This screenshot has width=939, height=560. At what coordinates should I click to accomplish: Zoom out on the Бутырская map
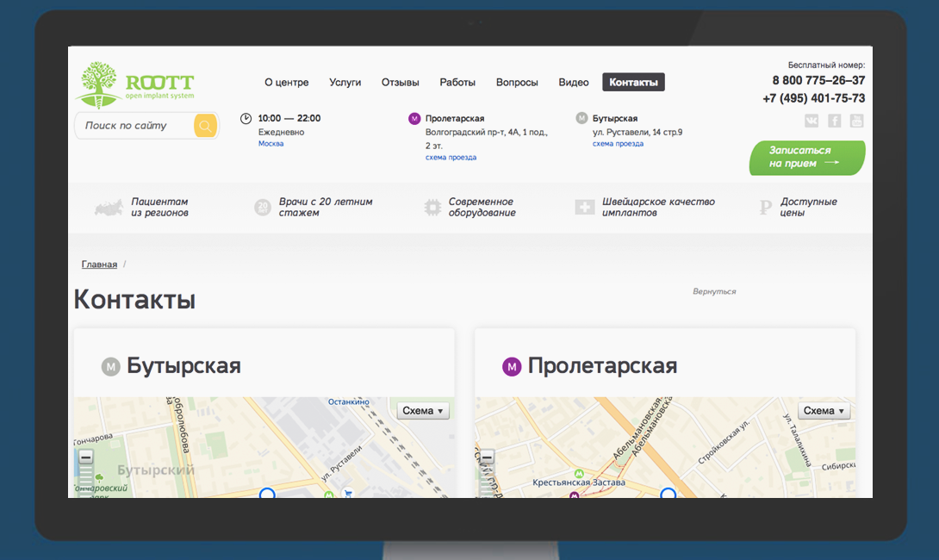85,458
